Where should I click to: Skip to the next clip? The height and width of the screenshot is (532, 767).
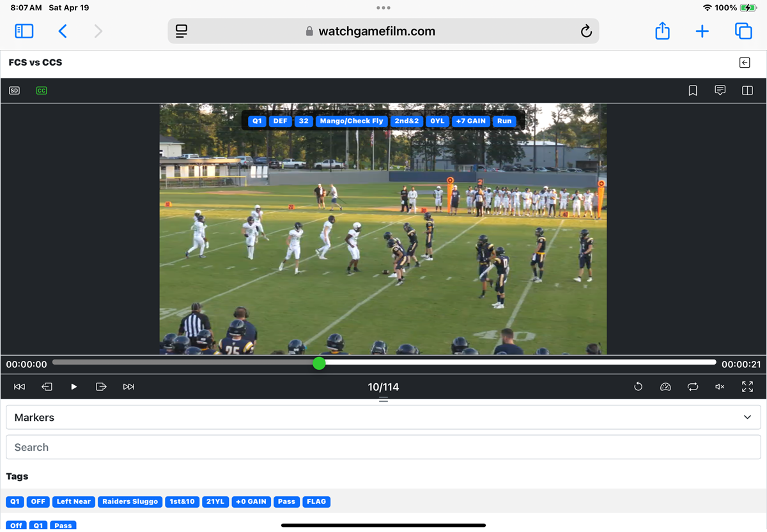click(128, 387)
